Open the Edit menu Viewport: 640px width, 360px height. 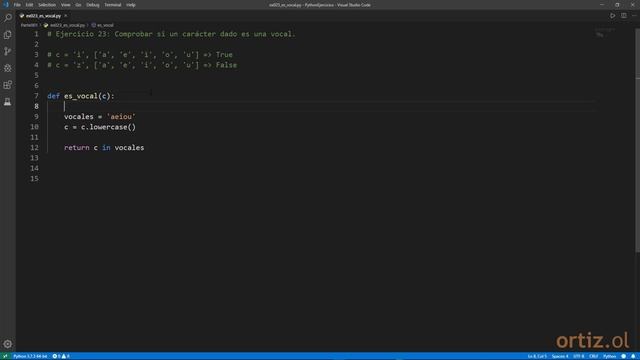point(29,5)
